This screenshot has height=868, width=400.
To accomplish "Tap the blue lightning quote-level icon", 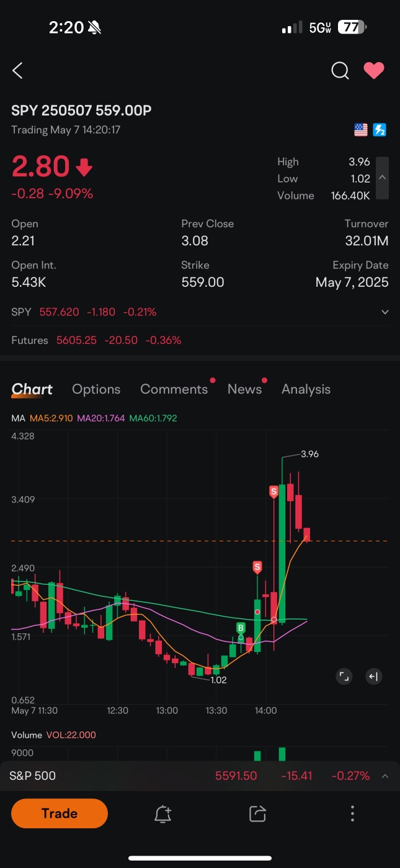I will pos(380,130).
